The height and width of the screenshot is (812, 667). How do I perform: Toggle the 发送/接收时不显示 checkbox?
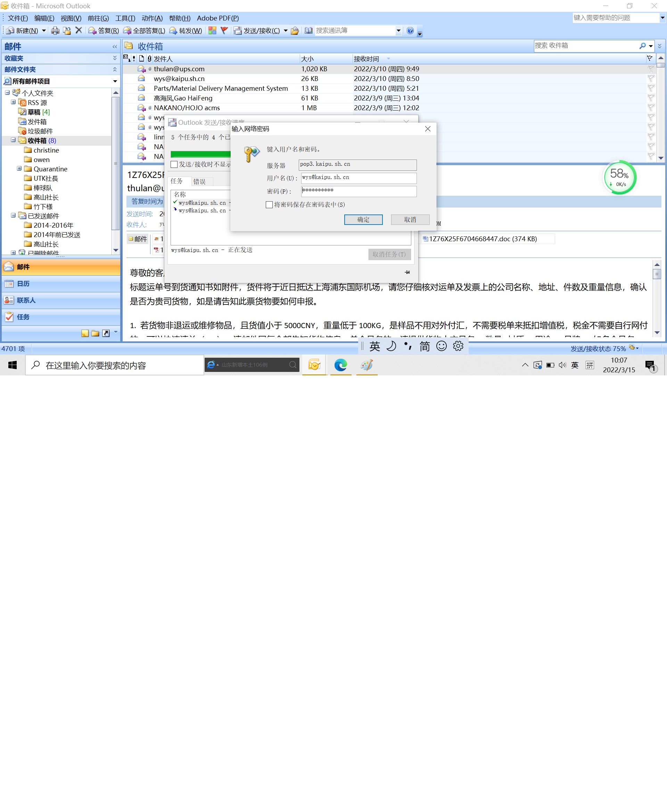click(x=174, y=164)
